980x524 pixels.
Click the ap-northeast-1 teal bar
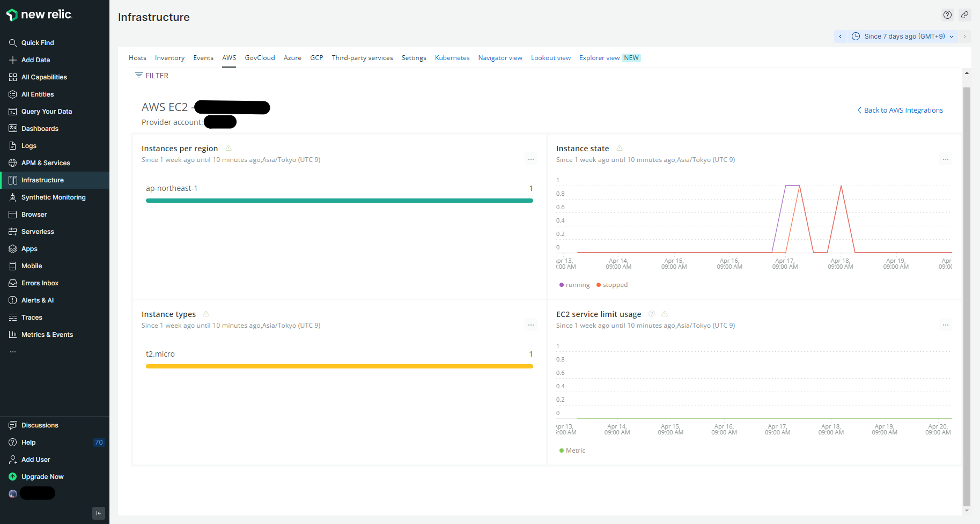pyautogui.click(x=340, y=201)
